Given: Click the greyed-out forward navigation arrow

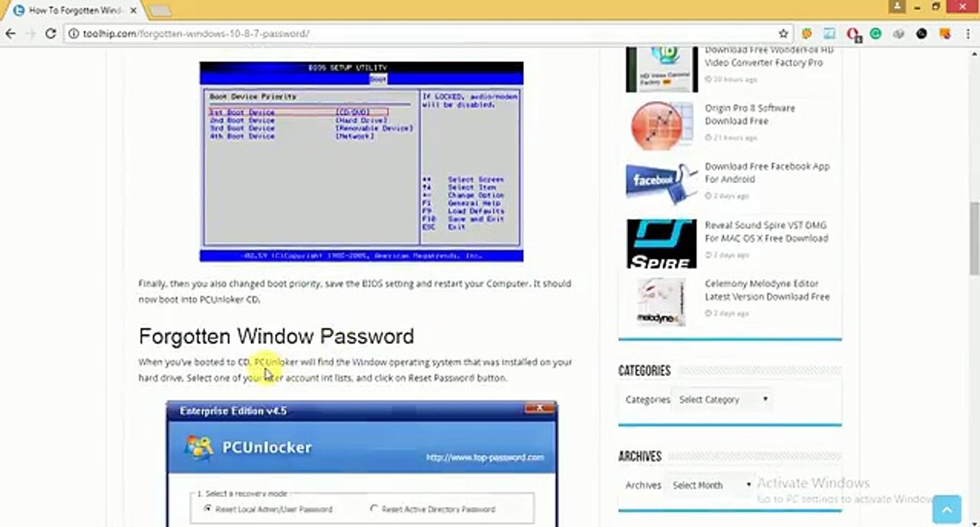Looking at the screenshot, I should (x=31, y=34).
